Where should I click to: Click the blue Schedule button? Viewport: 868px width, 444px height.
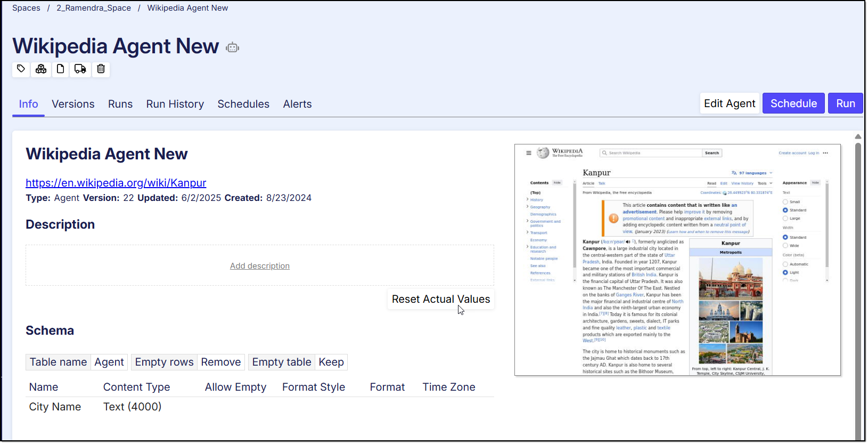[793, 103]
